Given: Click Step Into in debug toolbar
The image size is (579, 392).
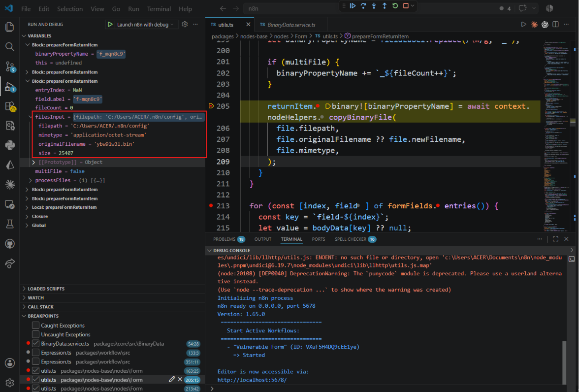Looking at the screenshot, I should 374,6.
